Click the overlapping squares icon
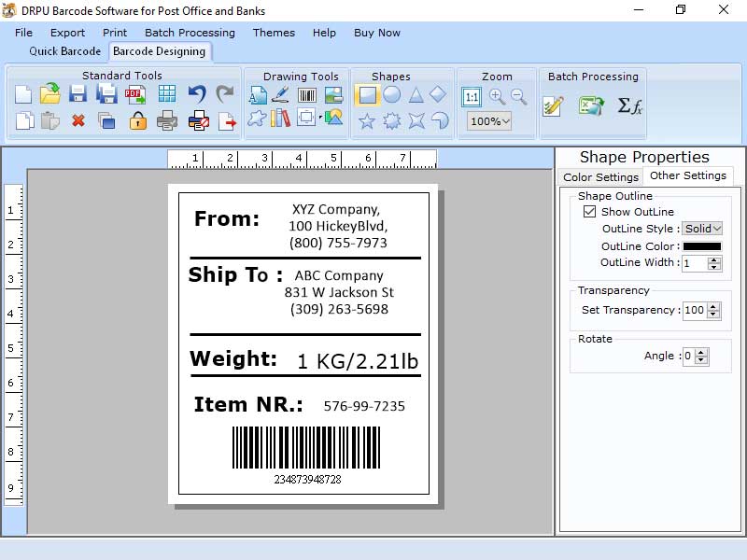The image size is (747, 560). coord(106,121)
